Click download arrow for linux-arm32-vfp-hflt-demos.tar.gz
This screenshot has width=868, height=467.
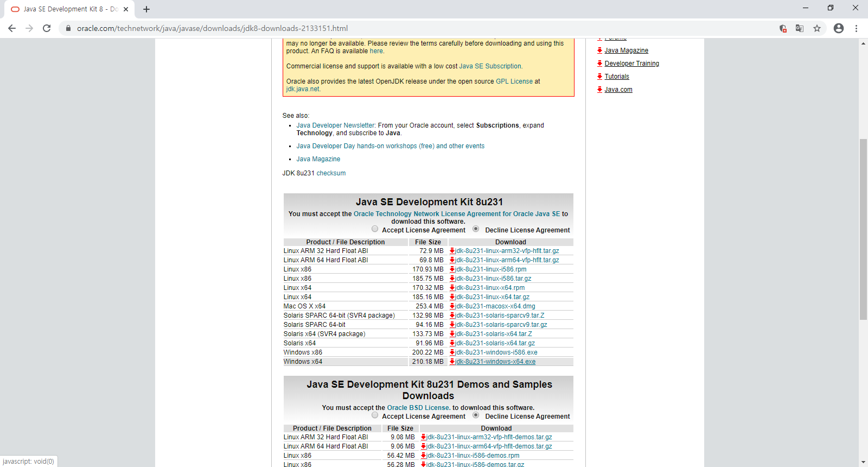pyautogui.click(x=424, y=437)
